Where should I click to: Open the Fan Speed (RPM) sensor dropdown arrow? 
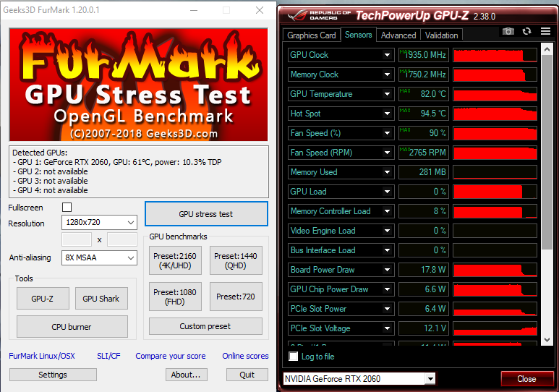click(387, 153)
